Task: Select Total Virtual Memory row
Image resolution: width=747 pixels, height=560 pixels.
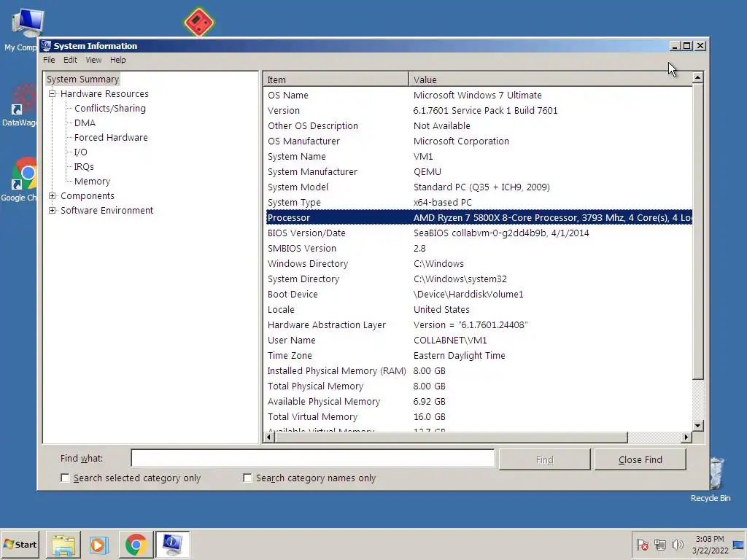Action: [479, 416]
